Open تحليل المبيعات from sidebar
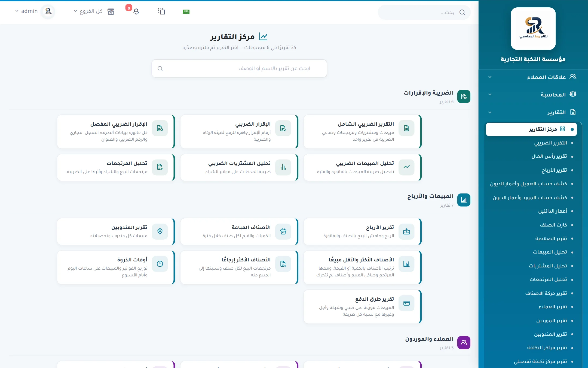588x368 pixels. click(550, 252)
